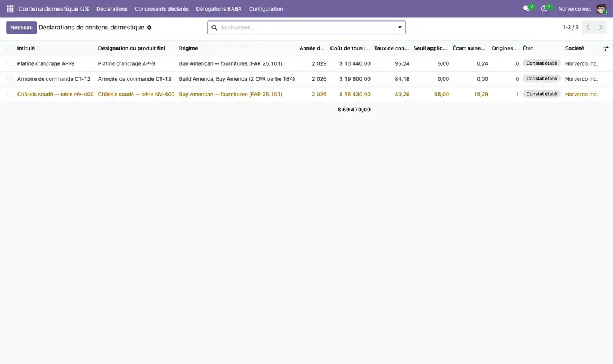The image size is (613, 364).
Task: Open the Composants déclarés menu
Action: [162, 8]
